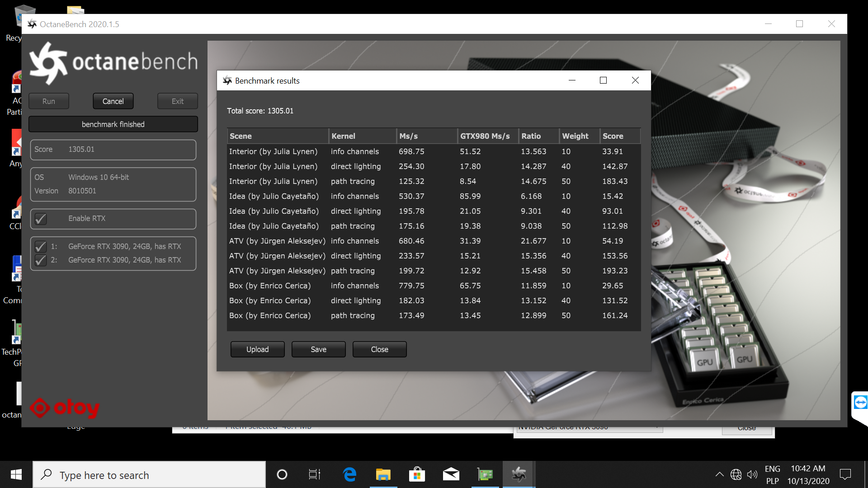Disable the Enable RTX checkbox
This screenshot has width=868, height=488.
click(40, 219)
